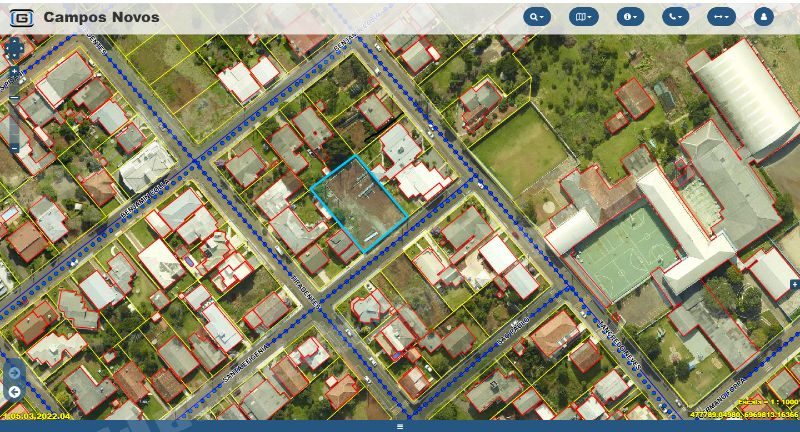Click the Campos Novos title text

point(102,17)
